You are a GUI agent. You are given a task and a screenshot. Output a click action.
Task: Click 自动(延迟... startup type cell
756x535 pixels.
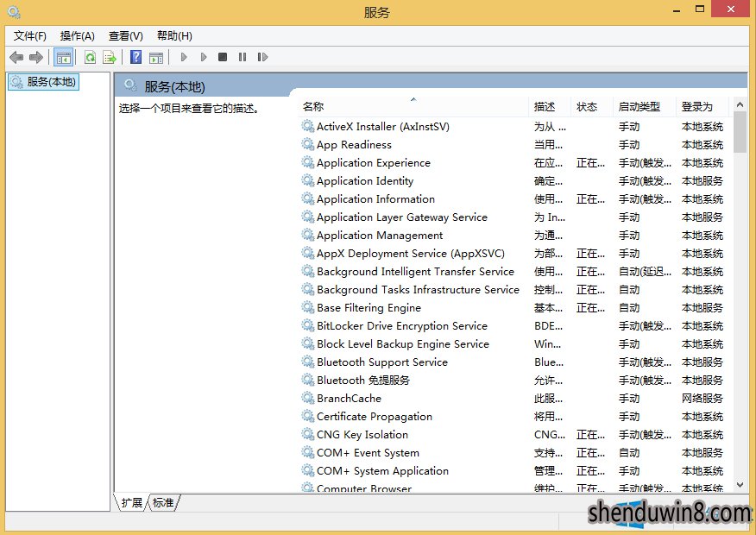(645, 271)
